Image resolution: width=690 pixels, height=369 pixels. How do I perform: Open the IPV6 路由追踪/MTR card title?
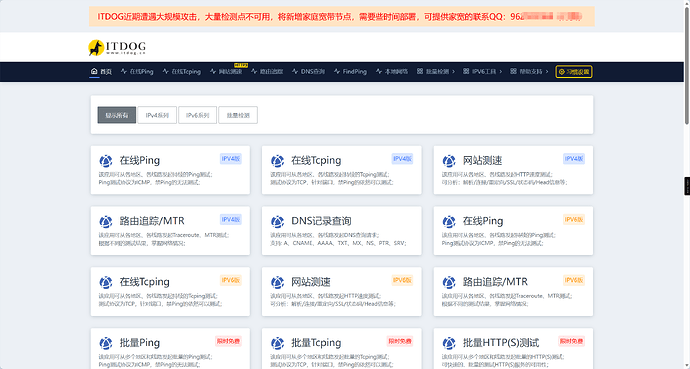click(x=495, y=282)
